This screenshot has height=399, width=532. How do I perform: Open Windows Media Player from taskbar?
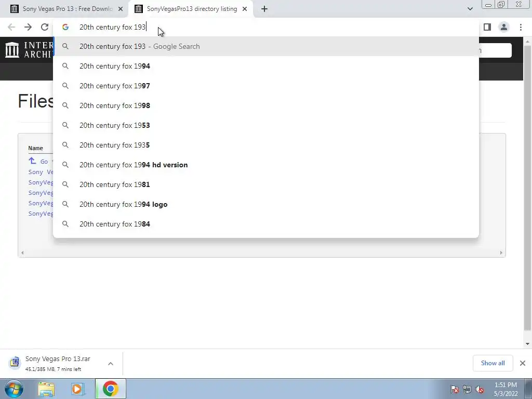[77, 389]
